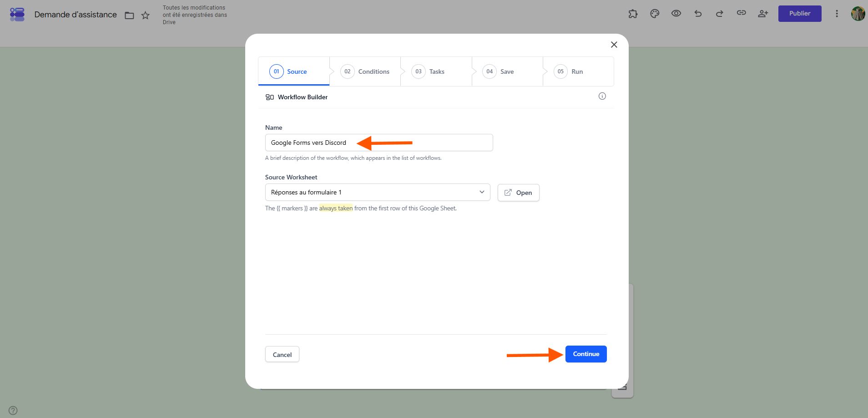Switch to the Conditions step tab
The width and height of the screenshot is (868, 418).
point(365,71)
